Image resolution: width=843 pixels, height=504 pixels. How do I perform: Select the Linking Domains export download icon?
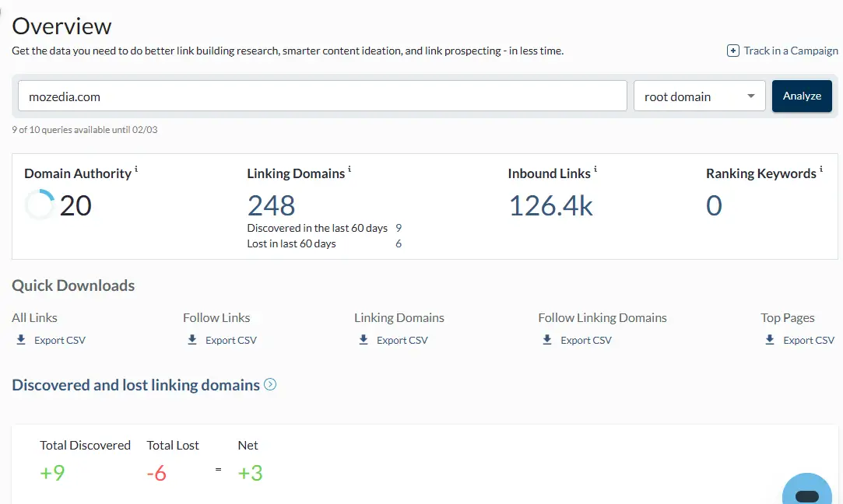coord(362,340)
